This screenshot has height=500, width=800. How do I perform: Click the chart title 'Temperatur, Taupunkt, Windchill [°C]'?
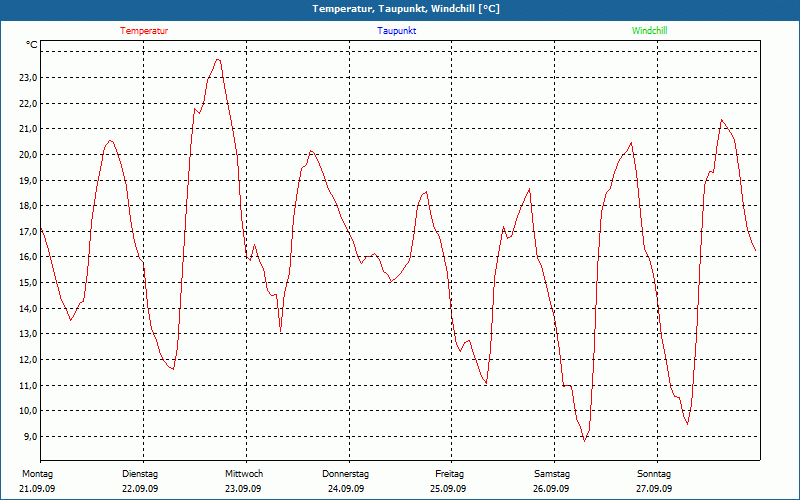point(406,9)
